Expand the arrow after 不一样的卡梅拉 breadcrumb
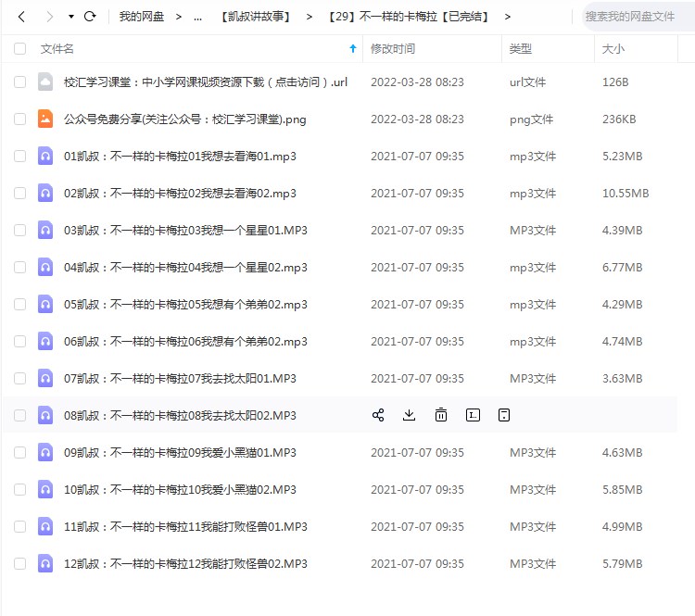 (508, 17)
